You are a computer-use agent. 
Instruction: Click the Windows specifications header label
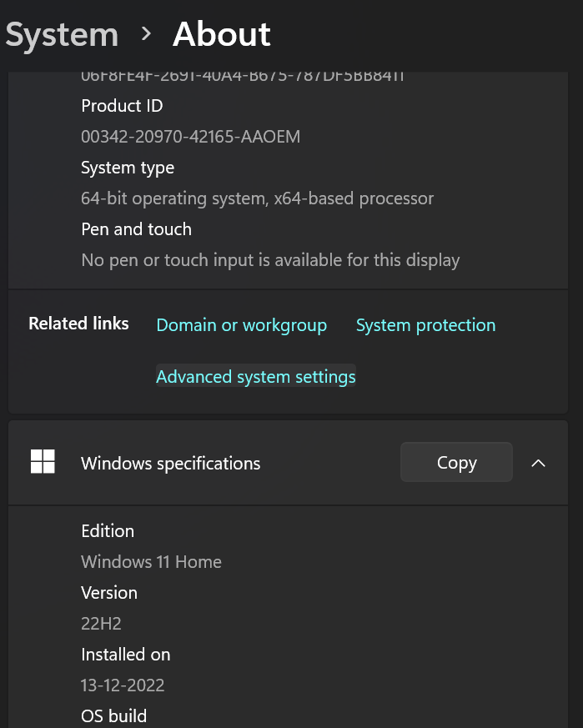(x=170, y=464)
